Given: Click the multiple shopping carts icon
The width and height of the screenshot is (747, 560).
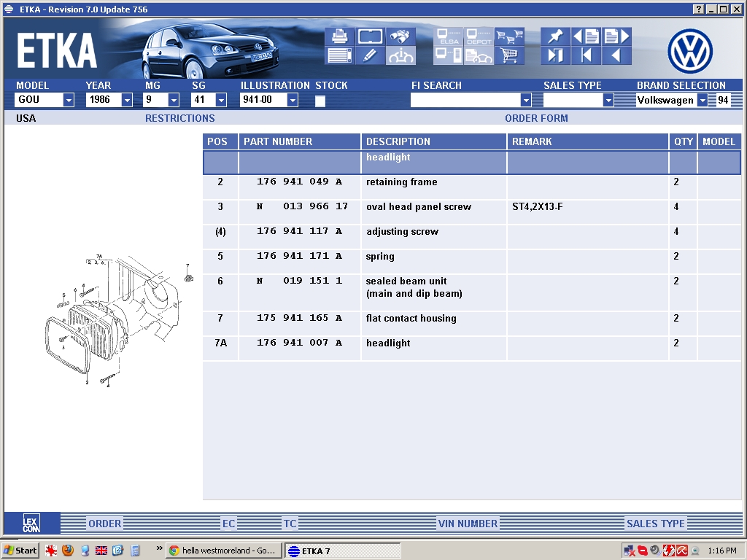Looking at the screenshot, I should click(509, 36).
